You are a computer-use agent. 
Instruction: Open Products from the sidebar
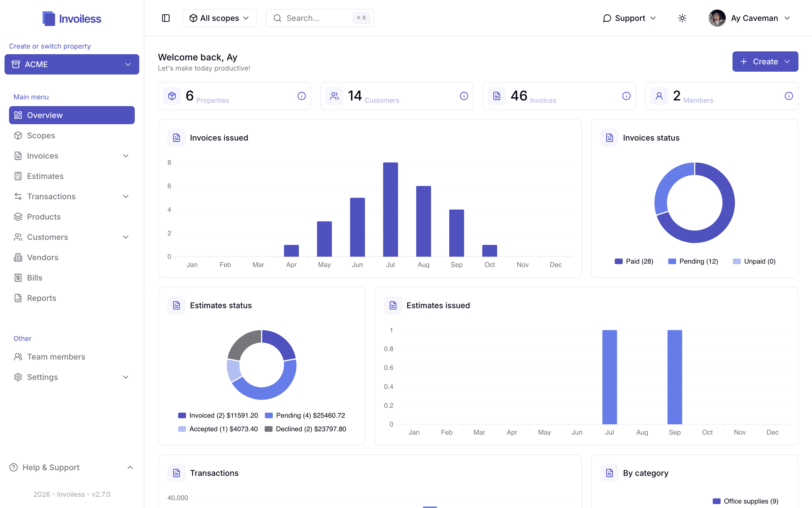click(x=72, y=217)
